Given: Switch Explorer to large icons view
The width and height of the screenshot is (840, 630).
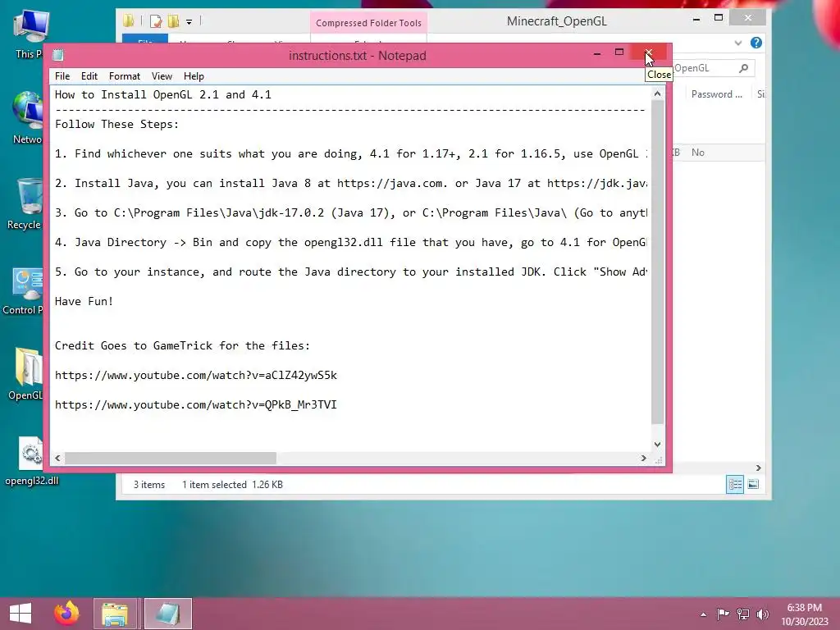Looking at the screenshot, I should coord(753,484).
